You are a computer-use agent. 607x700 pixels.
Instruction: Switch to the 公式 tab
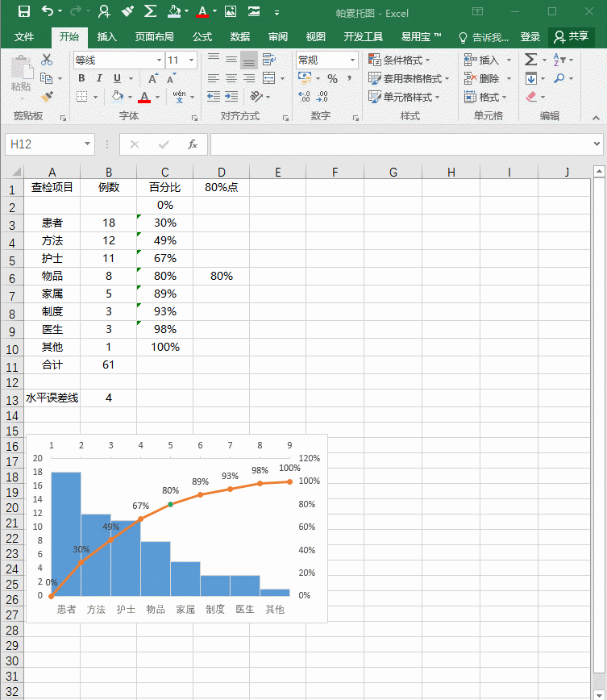tap(202, 36)
